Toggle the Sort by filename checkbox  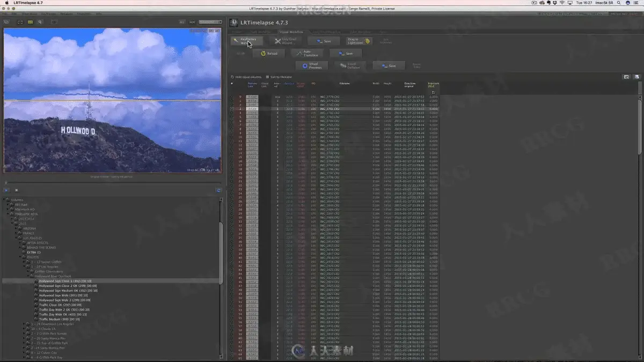tap(267, 77)
